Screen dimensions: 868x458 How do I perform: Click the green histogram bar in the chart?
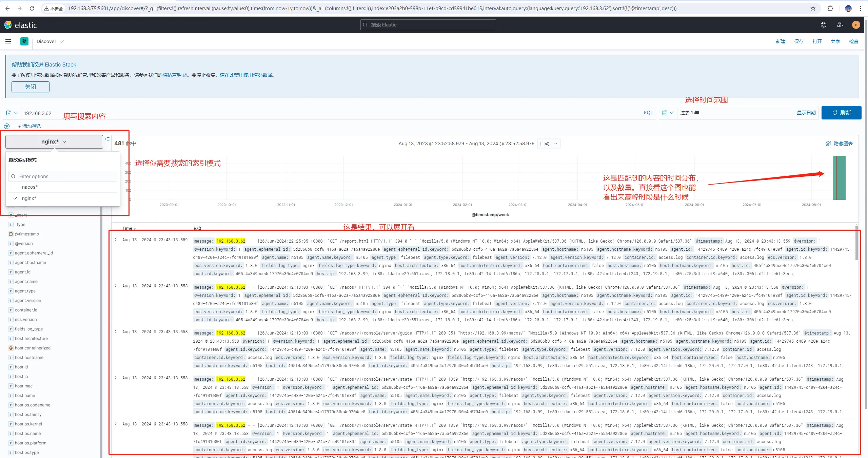tap(839, 178)
